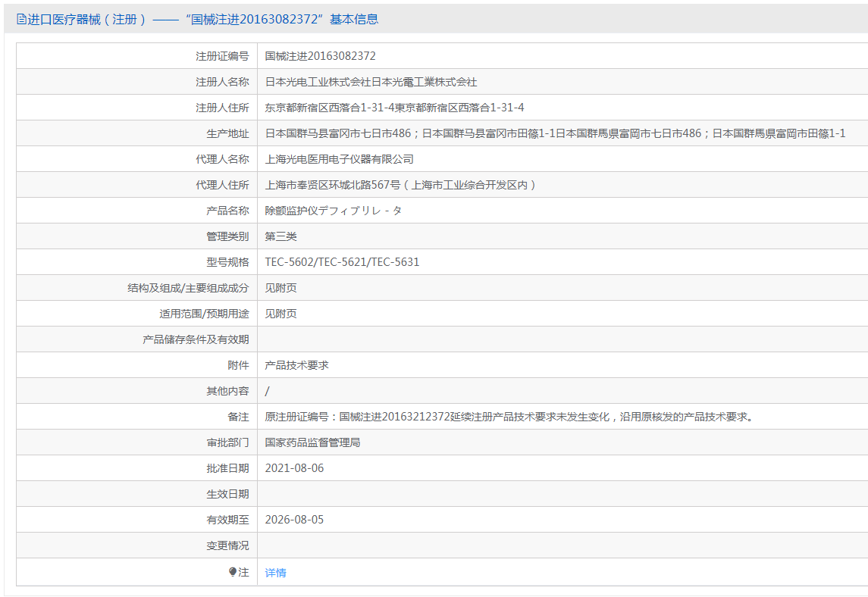Click production address 日本国群马县富冈市 value
868x597 pixels.
(x=555, y=133)
